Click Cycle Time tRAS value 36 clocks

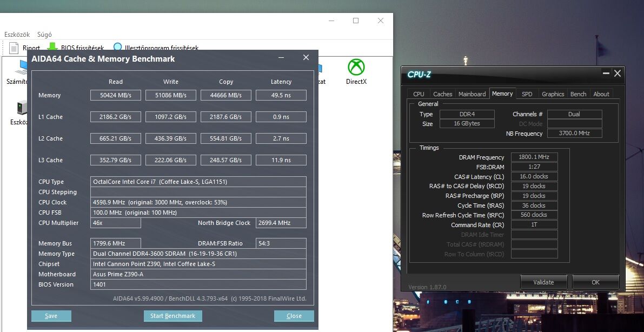(534, 205)
